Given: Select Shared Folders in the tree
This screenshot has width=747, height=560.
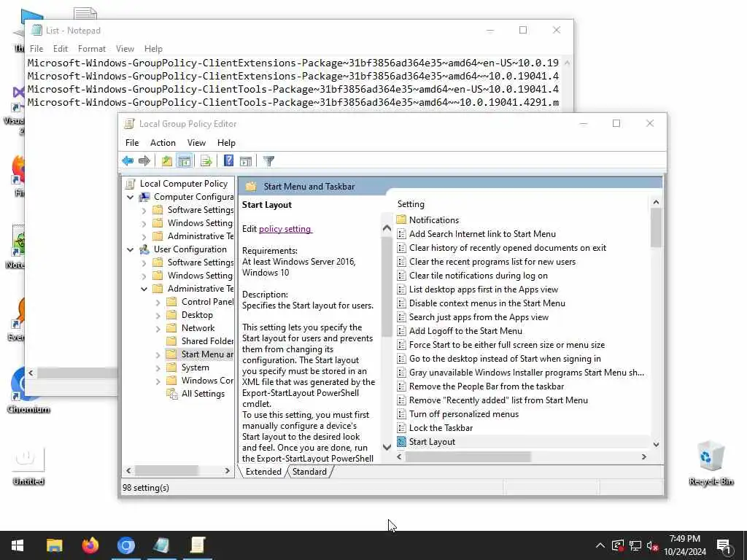Looking at the screenshot, I should (200, 341).
